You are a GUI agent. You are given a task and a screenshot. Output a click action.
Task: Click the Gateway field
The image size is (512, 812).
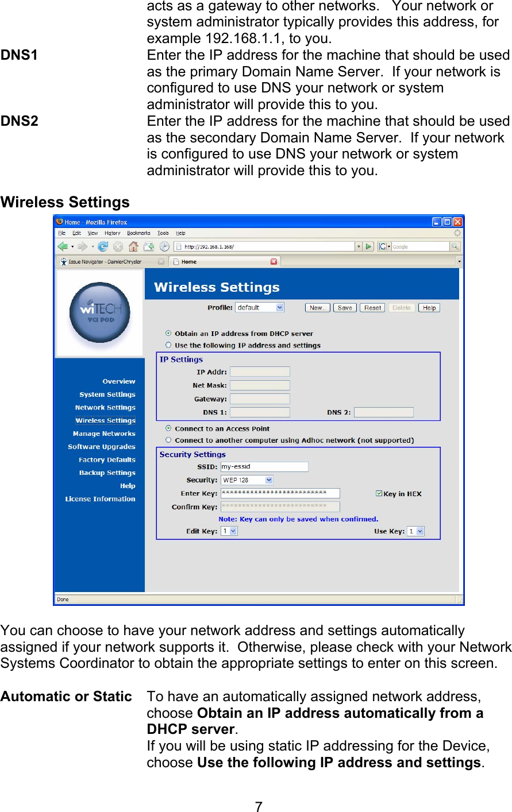[x=260, y=399]
